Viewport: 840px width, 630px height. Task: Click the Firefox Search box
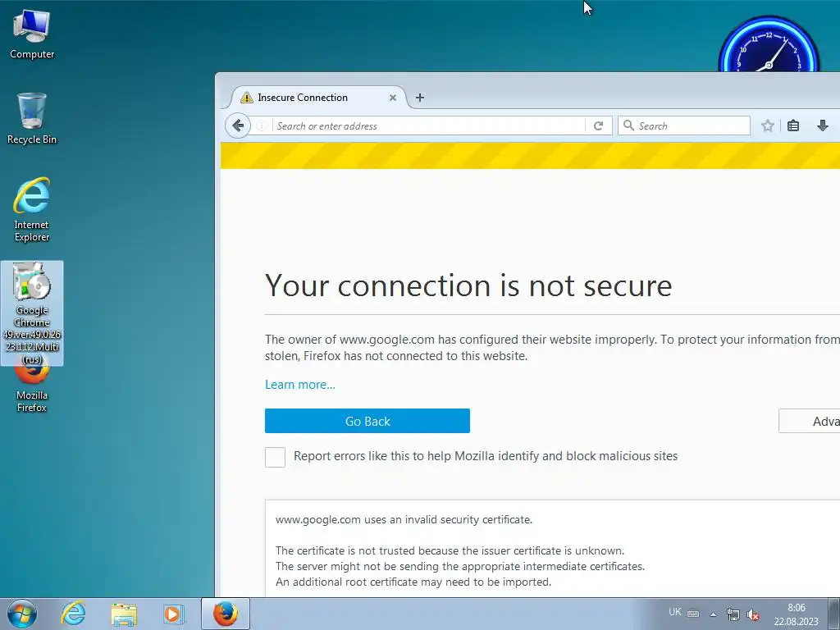tap(684, 126)
